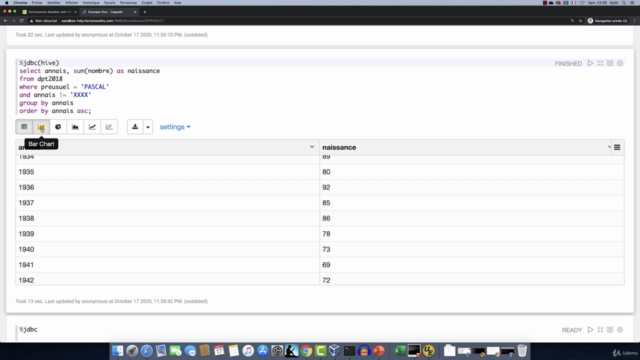
Task: Open the Chrome menu in menu bar
Action: coord(20,2)
